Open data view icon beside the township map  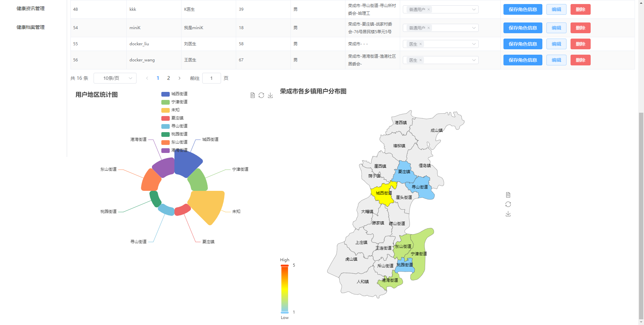(x=508, y=195)
